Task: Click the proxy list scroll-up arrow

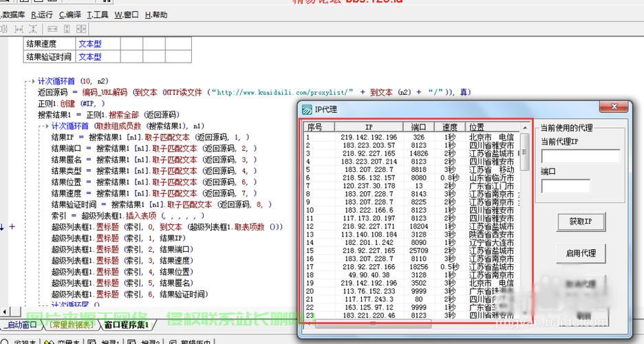Action: coord(524,128)
